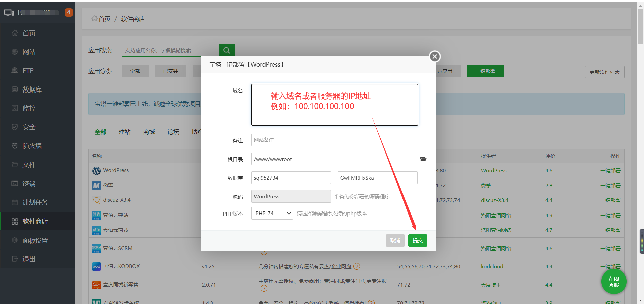Open the 监控 sidebar item
This screenshot has width=644, height=304.
click(38, 108)
